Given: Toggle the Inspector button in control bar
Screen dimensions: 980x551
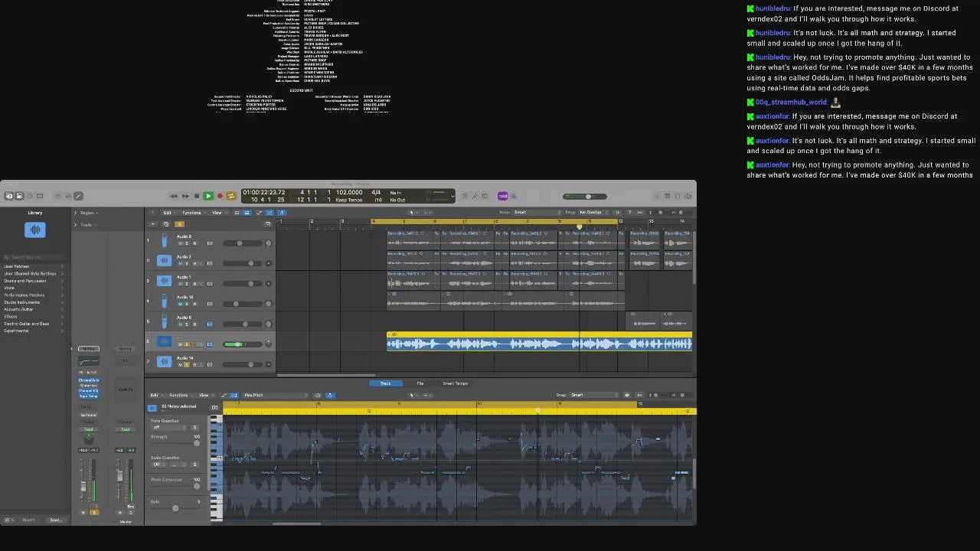Looking at the screenshot, I should [19, 196].
